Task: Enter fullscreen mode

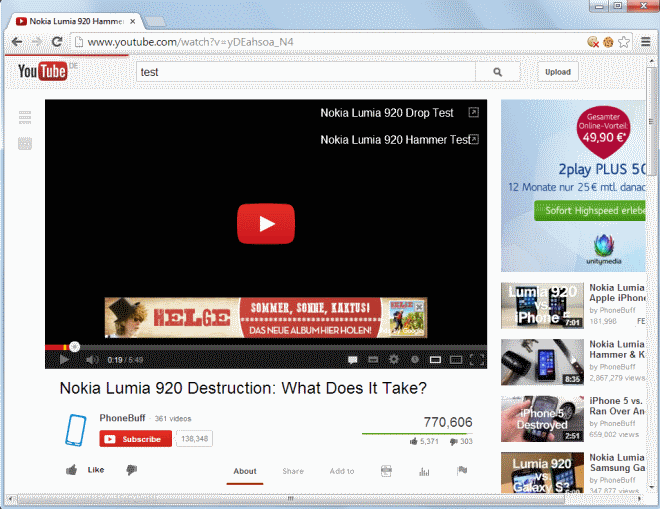Action: click(x=476, y=360)
